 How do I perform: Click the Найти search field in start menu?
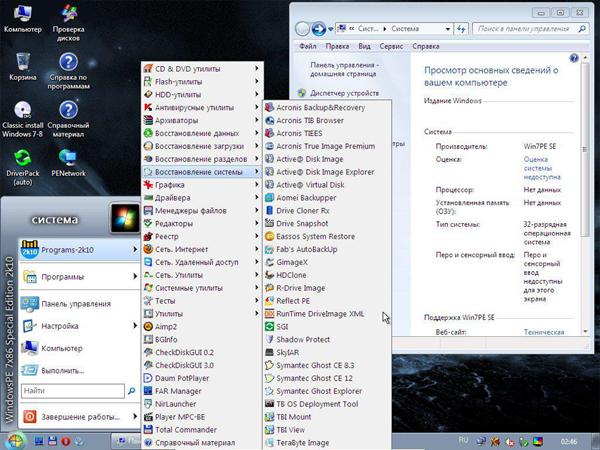click(x=73, y=391)
